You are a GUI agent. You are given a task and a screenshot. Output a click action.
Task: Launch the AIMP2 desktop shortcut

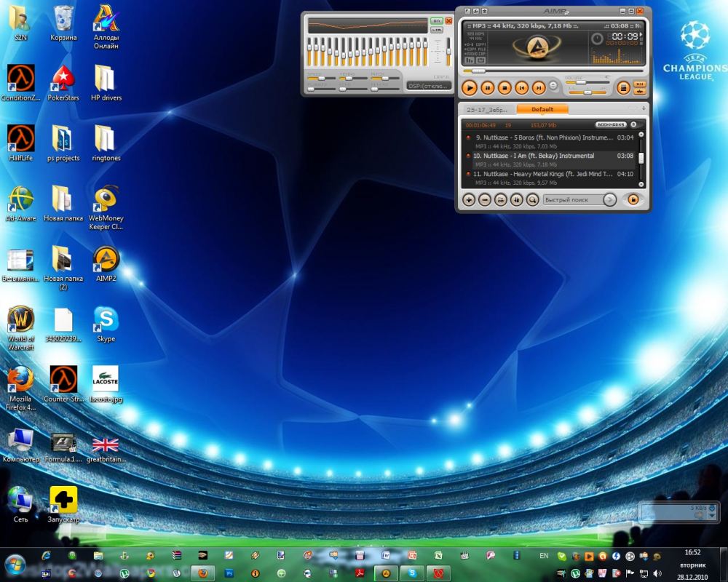click(x=106, y=263)
